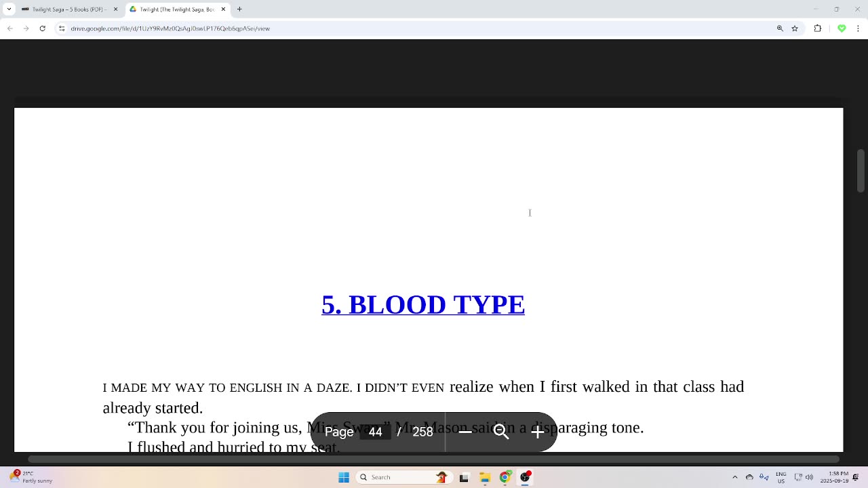The height and width of the screenshot is (488, 868).
Task: Zoom out with the minus button
Action: tap(465, 432)
